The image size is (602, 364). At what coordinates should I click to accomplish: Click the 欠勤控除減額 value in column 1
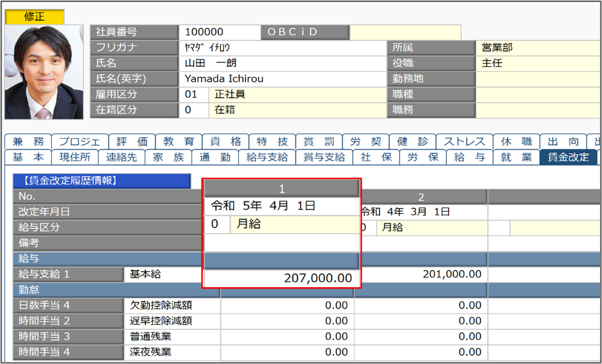287,305
